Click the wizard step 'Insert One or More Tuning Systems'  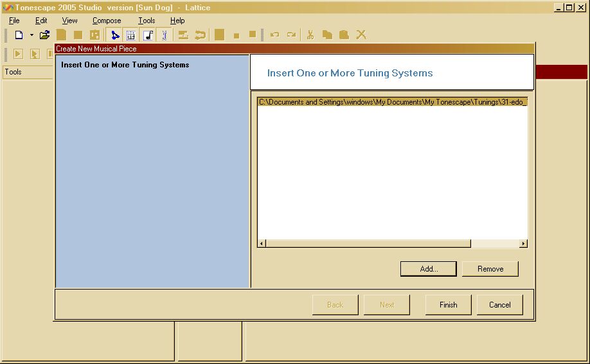[125, 65]
